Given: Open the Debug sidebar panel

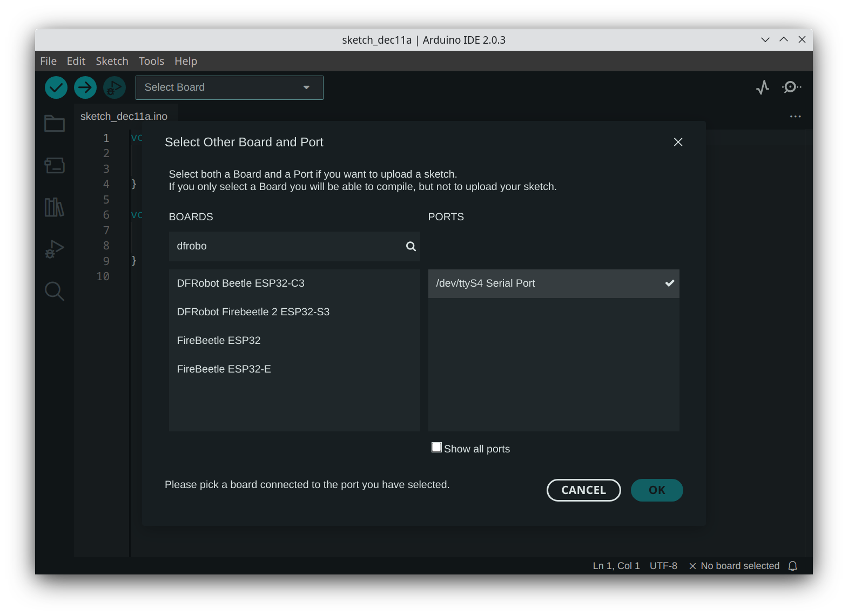Looking at the screenshot, I should [55, 249].
